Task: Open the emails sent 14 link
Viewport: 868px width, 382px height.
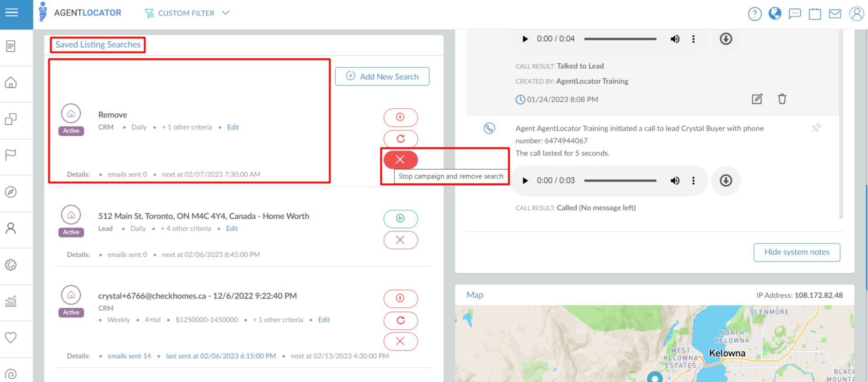Action: coord(129,356)
